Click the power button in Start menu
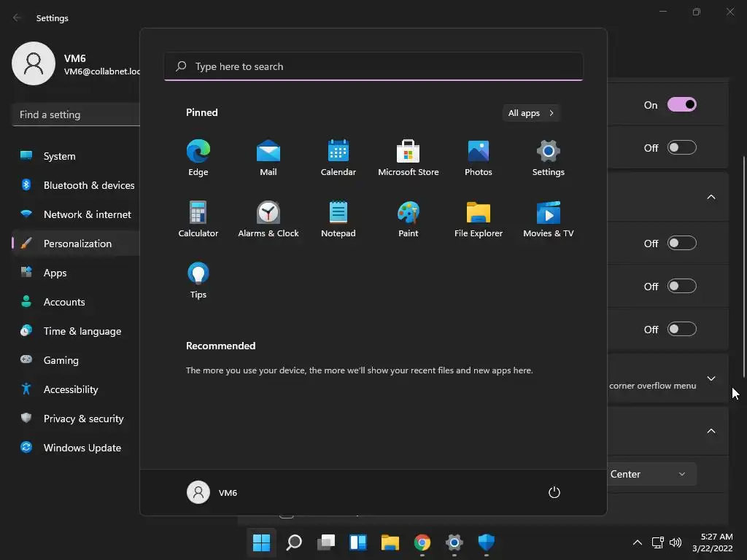Image resolution: width=747 pixels, height=560 pixels. pyautogui.click(x=554, y=492)
